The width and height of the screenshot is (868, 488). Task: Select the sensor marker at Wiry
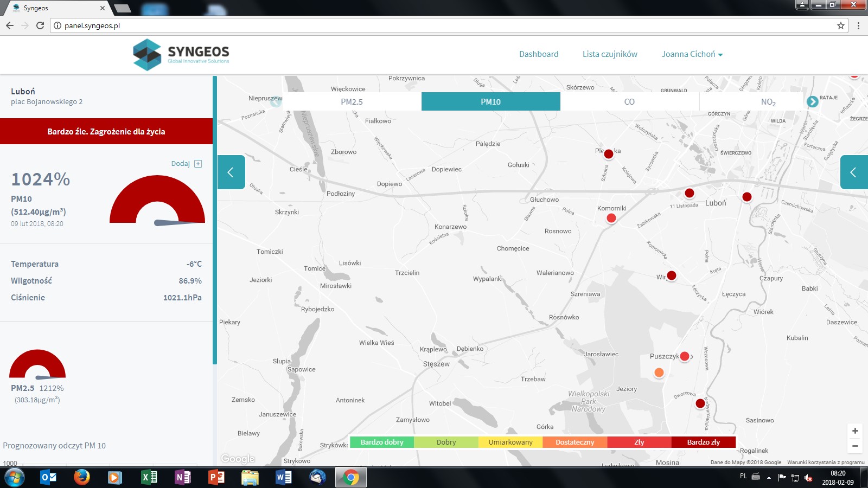tap(672, 275)
